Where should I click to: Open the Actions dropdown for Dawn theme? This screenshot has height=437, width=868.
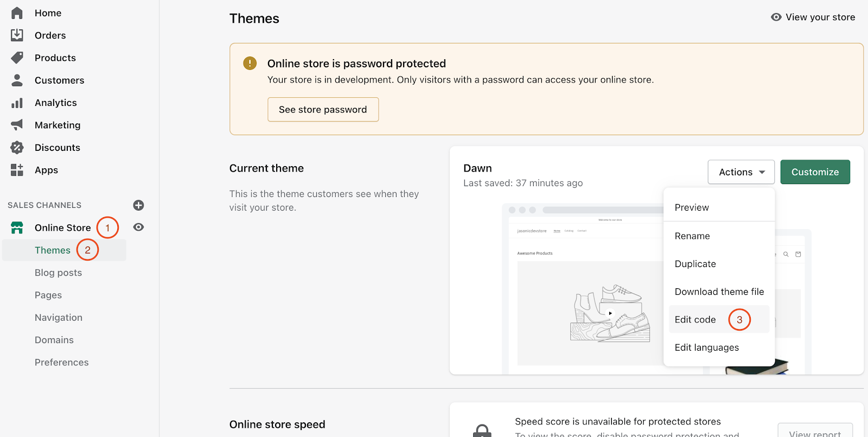741,172
